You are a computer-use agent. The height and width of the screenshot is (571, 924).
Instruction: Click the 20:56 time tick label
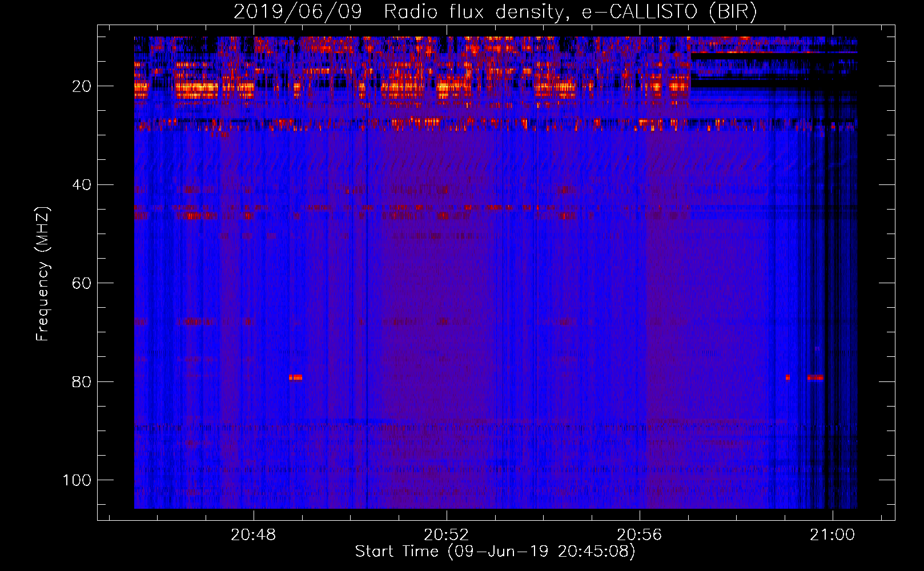click(639, 534)
